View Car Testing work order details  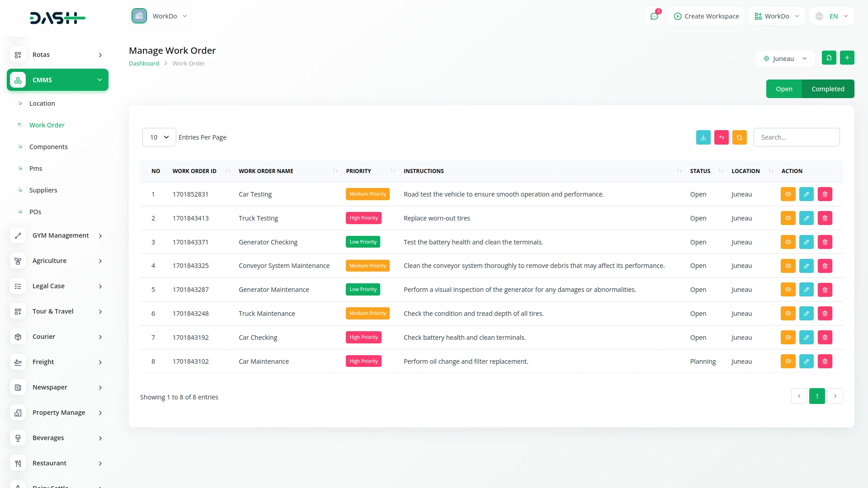[788, 194]
